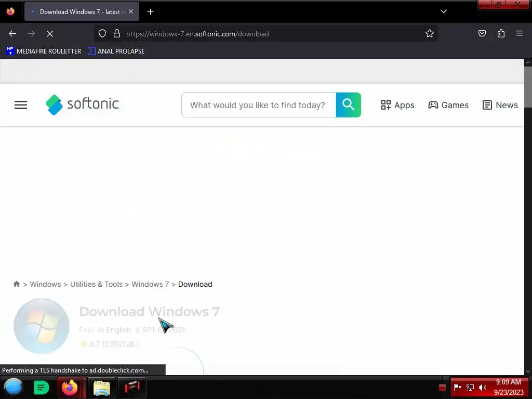Select the Download Windows 7 browser tab
The image size is (532, 399).
(82, 12)
